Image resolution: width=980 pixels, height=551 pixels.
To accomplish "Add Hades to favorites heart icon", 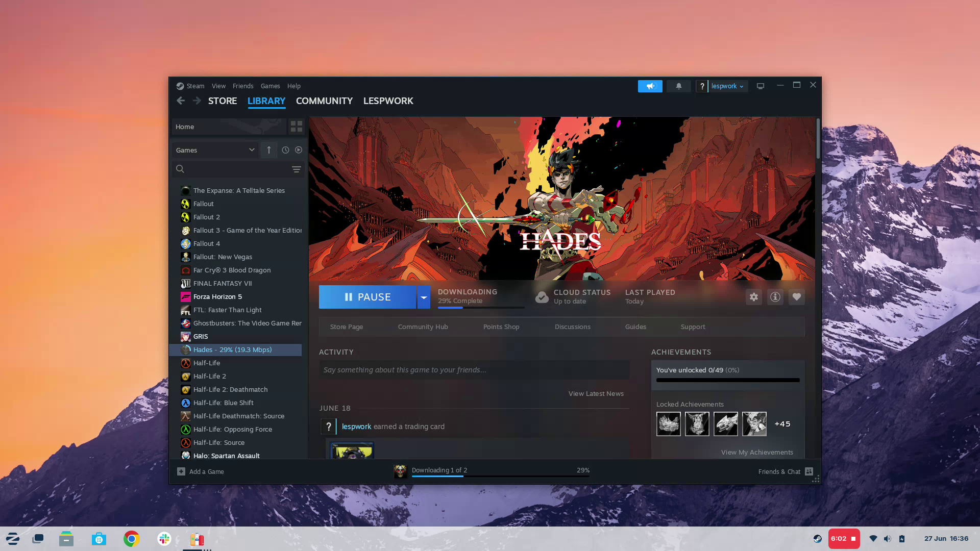I will (797, 297).
